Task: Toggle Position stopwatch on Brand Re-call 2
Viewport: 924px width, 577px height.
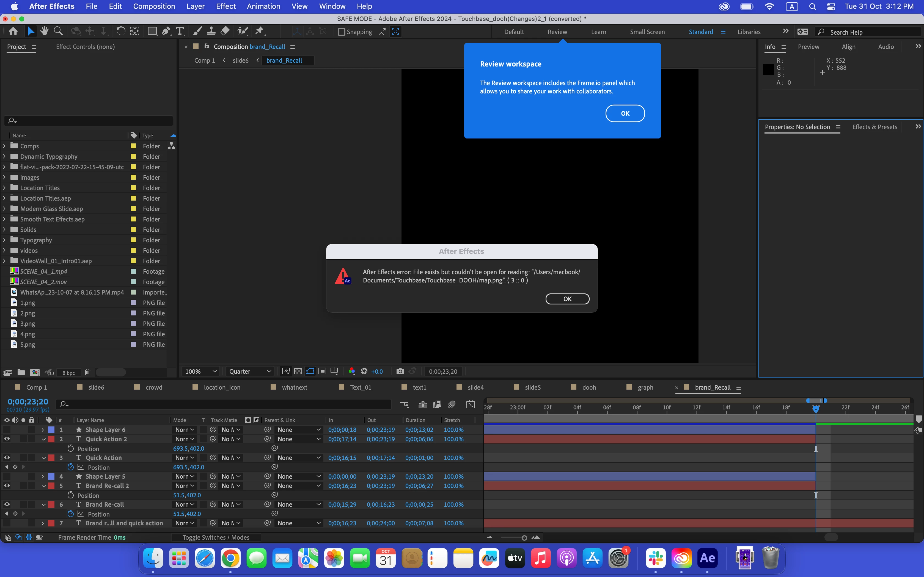Action: [70, 495]
